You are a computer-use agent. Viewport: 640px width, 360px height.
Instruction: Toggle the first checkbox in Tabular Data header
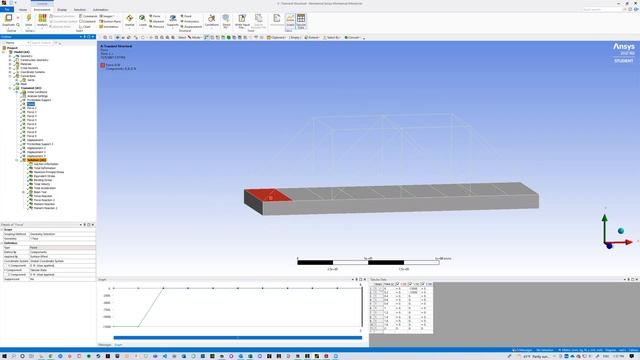(x=398, y=284)
